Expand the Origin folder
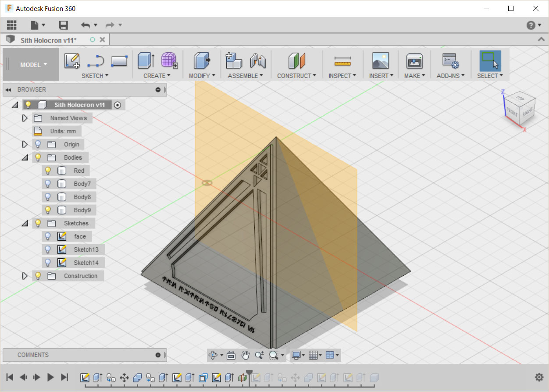Viewport: 549px width, 392px height. [25, 144]
